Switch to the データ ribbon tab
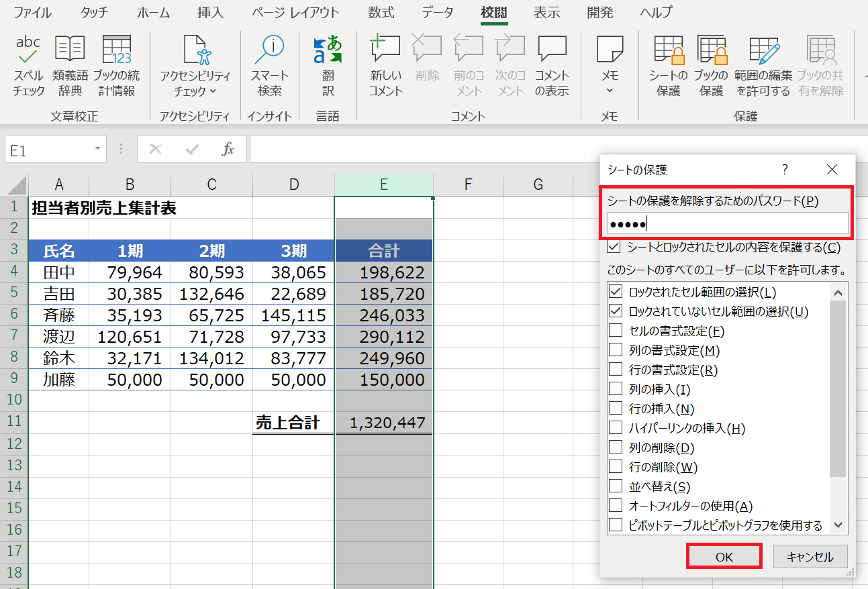This screenshot has height=589, width=868. (x=438, y=13)
